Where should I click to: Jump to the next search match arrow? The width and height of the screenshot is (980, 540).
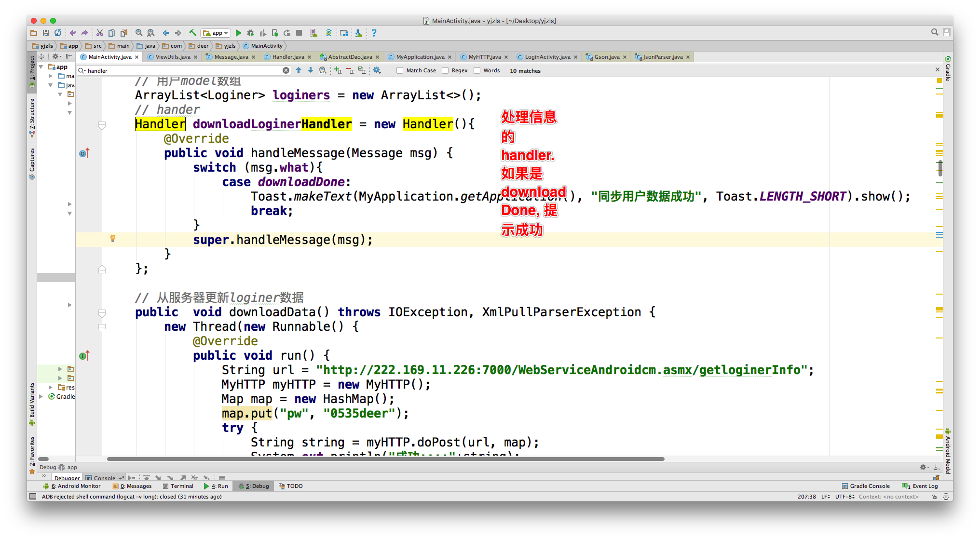pos(311,70)
